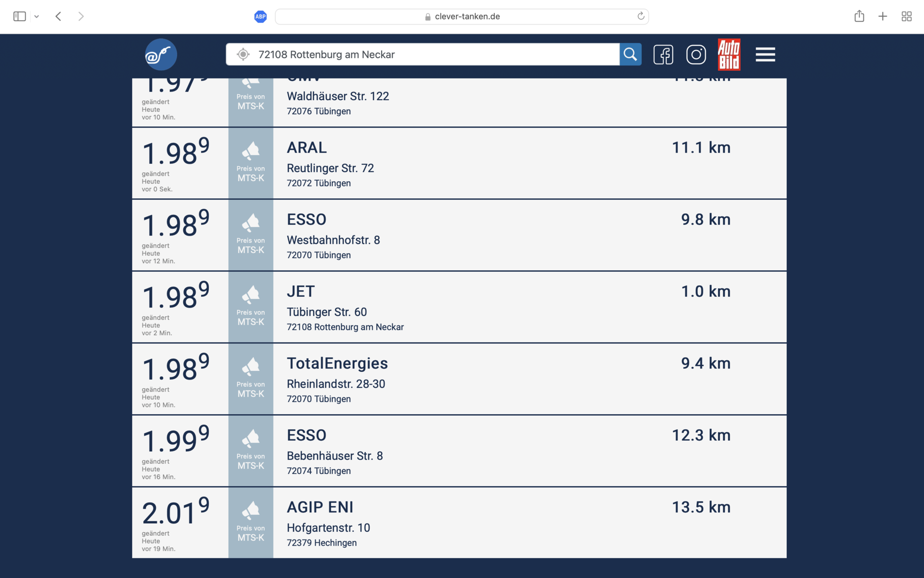Click the clever-tanken logo
This screenshot has width=924, height=578.
coord(161,54)
